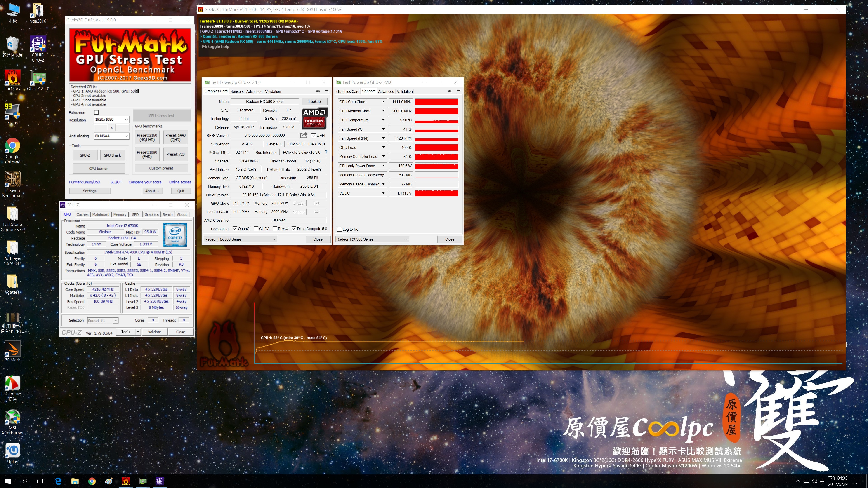
Task: Switch to SPD tab in CPU-Z
Action: coord(135,215)
